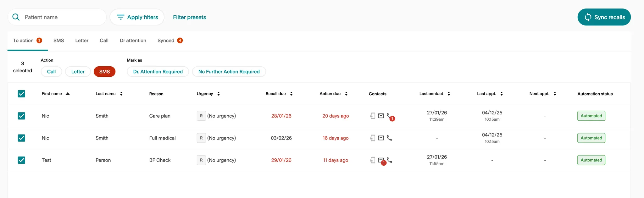
Task: Sort by Last name column arrows
Action: [121, 94]
